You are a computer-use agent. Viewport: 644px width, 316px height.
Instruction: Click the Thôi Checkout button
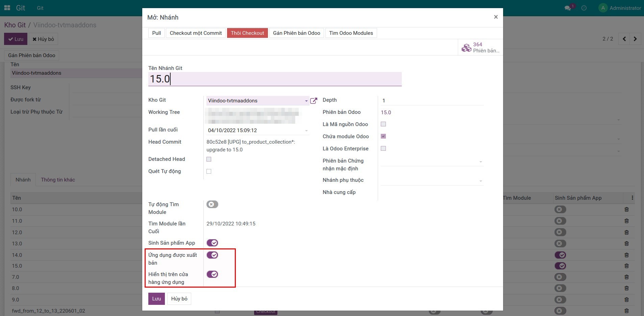247,33
